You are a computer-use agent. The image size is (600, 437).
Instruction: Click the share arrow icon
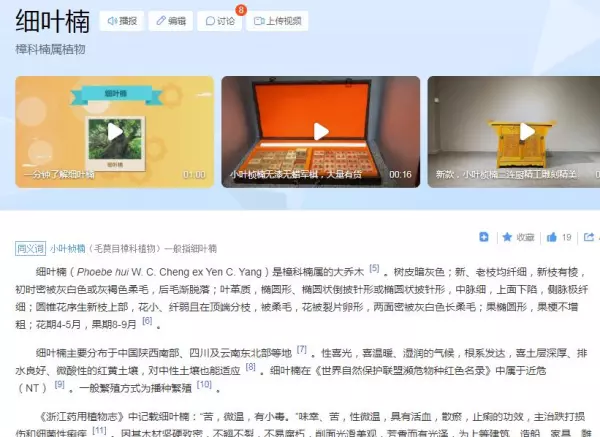pos(589,237)
